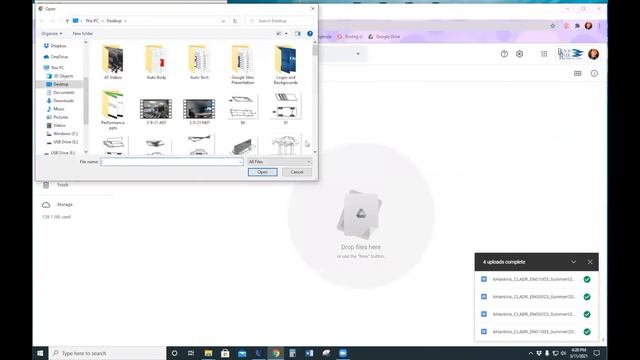
Task: Toggle the preview pane icon
Action: pos(298,33)
